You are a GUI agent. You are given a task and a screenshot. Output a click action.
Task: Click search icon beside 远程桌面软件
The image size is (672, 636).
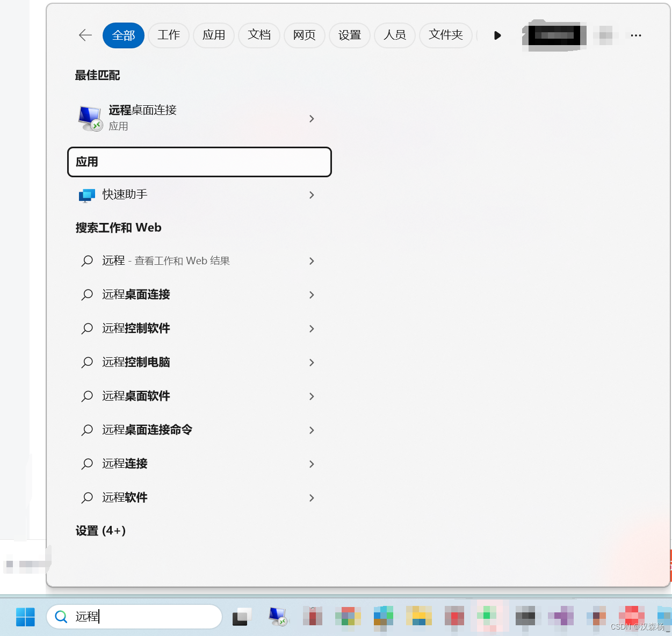(87, 396)
